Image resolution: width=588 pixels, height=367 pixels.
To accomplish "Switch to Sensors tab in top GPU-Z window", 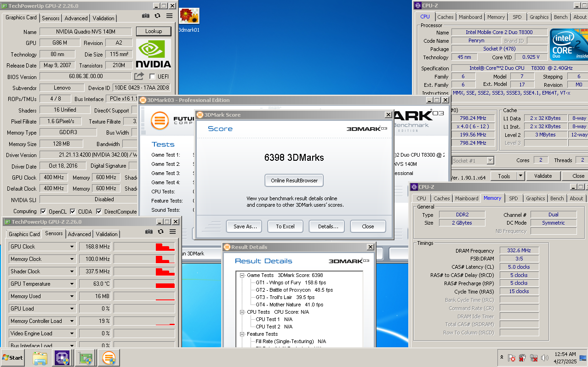I will (51, 18).
